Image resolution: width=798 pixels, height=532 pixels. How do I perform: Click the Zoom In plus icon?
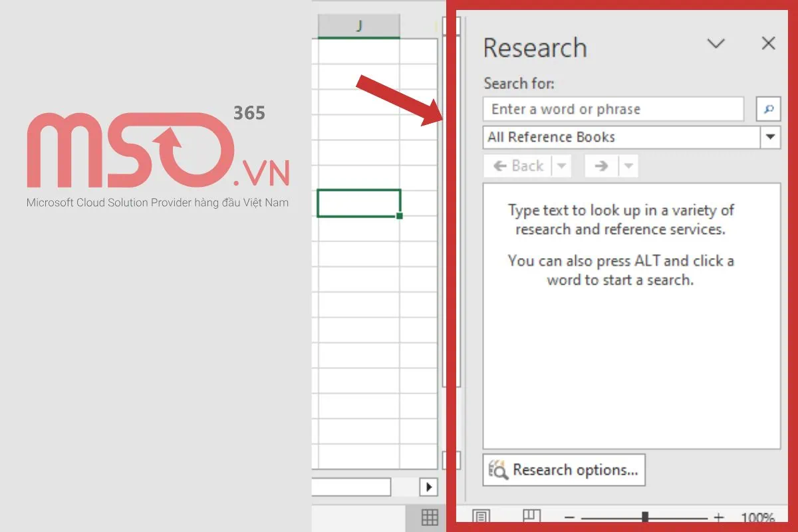[x=719, y=517]
